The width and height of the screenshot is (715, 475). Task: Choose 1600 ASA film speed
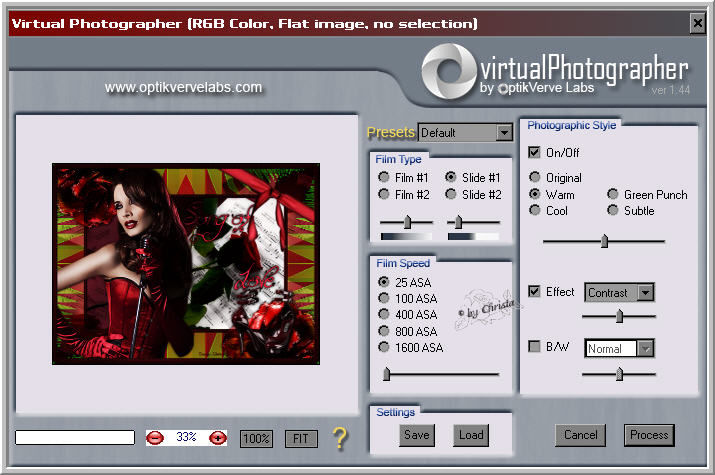click(x=384, y=347)
